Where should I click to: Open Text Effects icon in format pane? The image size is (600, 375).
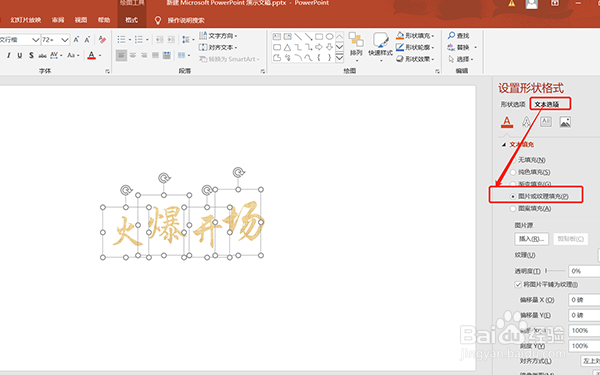(x=527, y=122)
